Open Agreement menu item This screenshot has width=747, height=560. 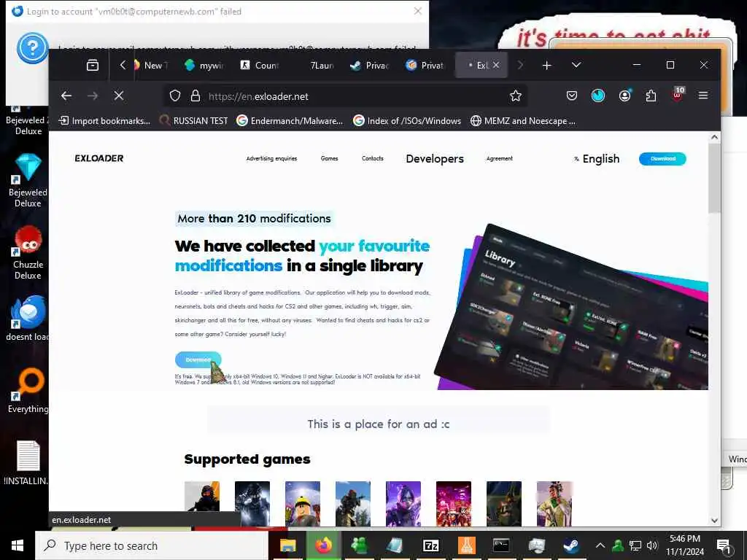click(499, 158)
